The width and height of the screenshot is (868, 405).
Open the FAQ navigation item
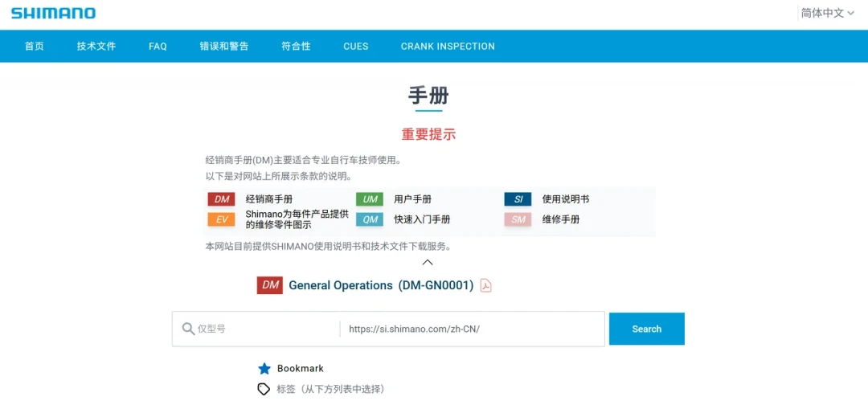(x=158, y=47)
